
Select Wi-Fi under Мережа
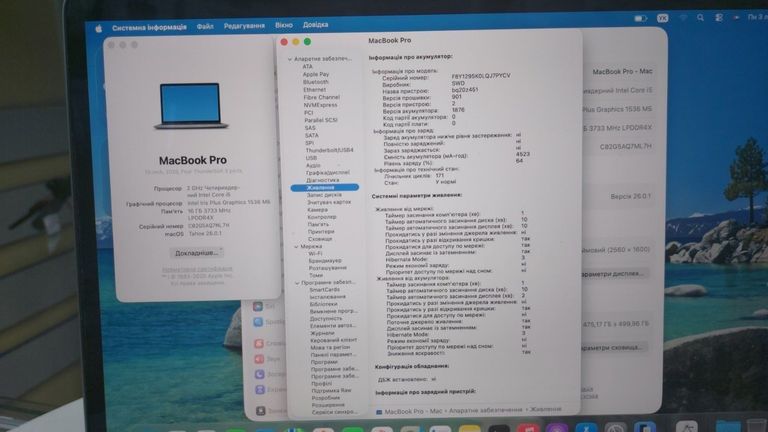point(315,254)
